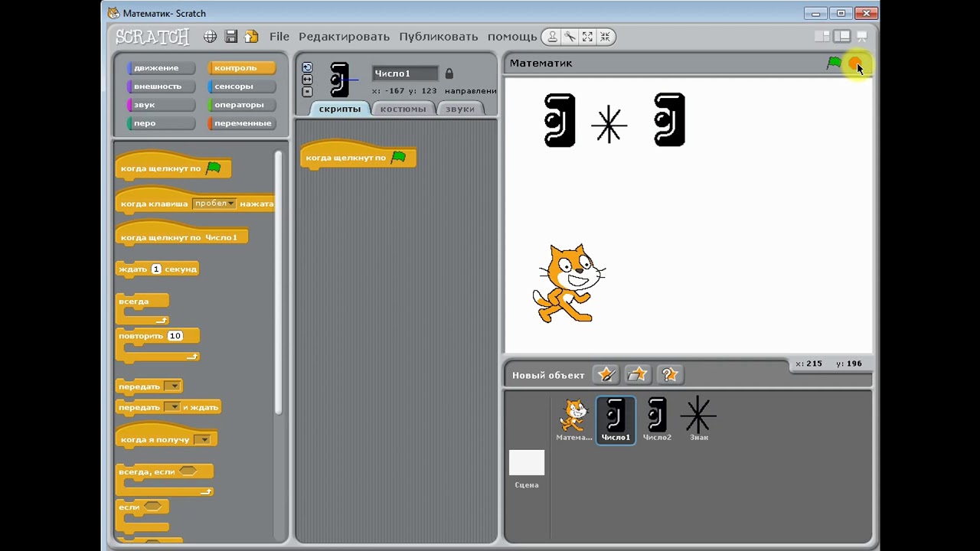The width and height of the screenshot is (980, 551).
Task: Click the share project icon
Action: 251,37
